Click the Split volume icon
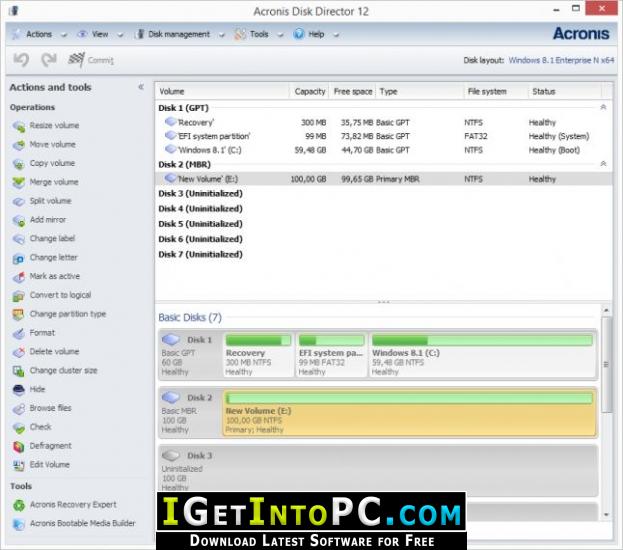Viewport: 623px width, 550px height. [x=19, y=201]
